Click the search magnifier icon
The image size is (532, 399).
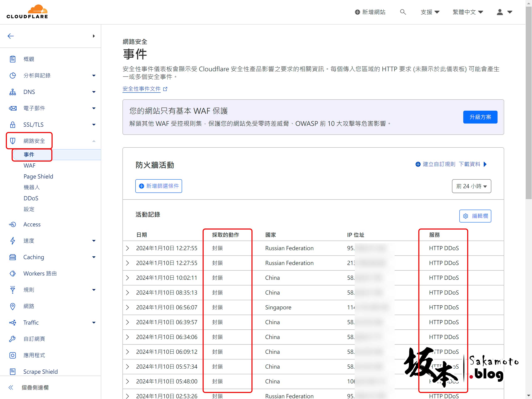tap(403, 12)
